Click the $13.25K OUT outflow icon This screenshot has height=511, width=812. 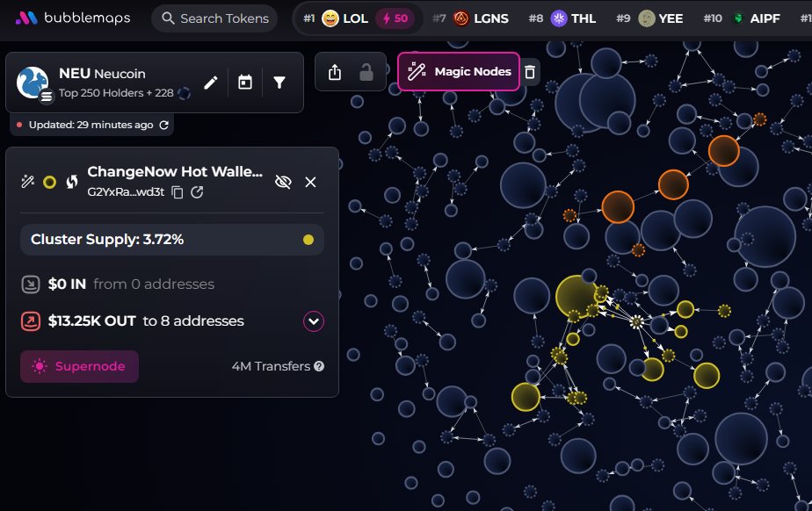coord(31,321)
